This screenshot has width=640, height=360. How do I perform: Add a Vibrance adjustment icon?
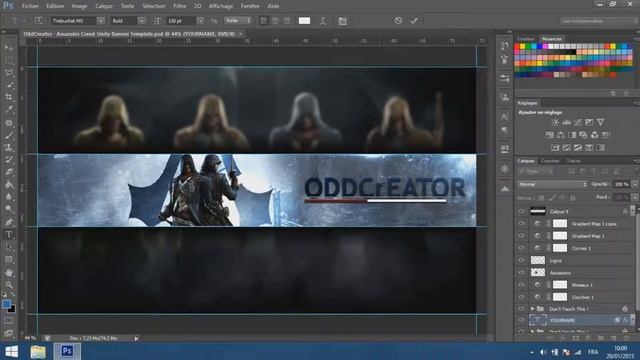600,122
